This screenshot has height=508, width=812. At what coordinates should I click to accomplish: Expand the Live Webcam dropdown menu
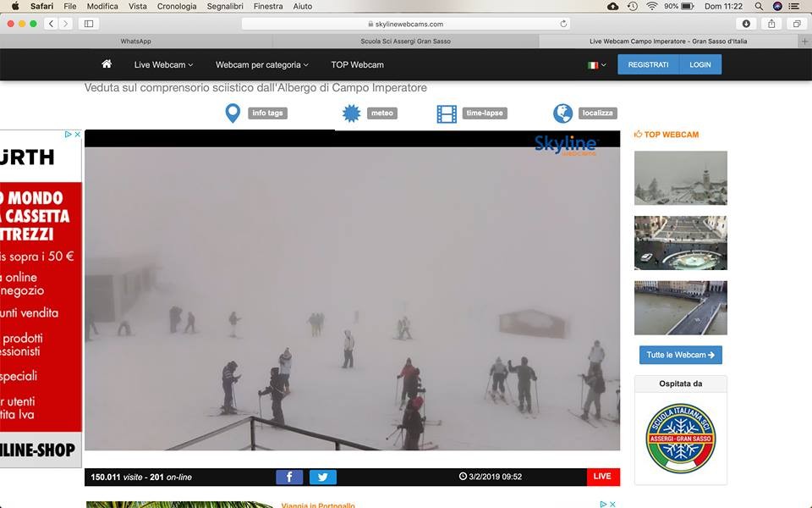point(163,64)
